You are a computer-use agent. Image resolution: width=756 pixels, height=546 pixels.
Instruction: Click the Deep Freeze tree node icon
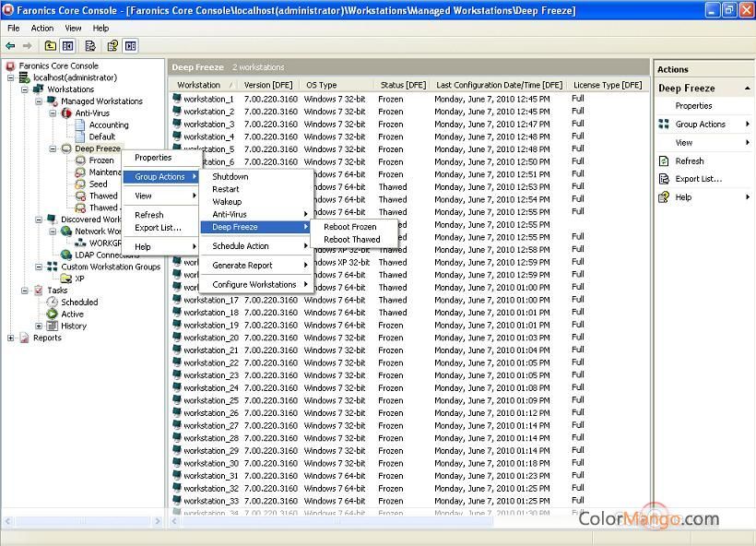click(66, 148)
